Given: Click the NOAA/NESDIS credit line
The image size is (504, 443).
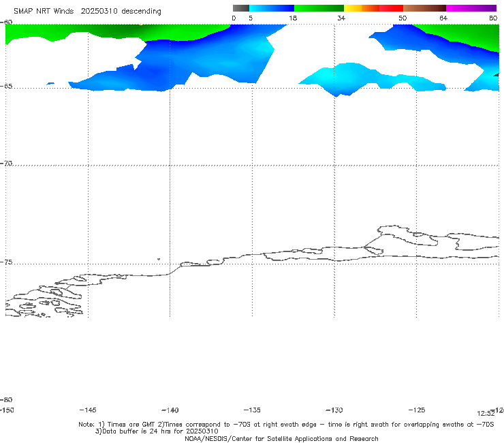Looking at the screenshot, I should pyautogui.click(x=281, y=438).
